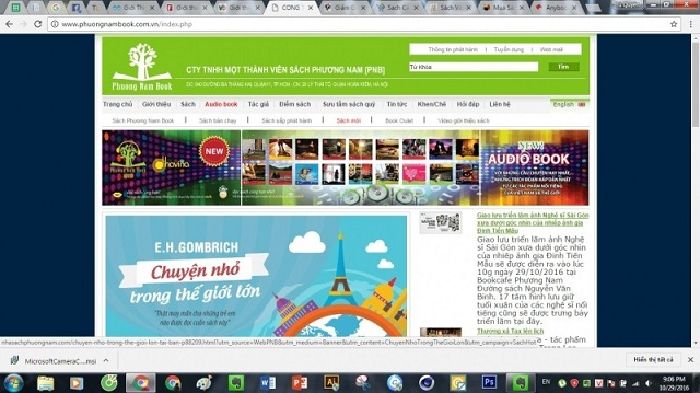
Task: Click the page vertical scrollbar
Action: click(695, 188)
